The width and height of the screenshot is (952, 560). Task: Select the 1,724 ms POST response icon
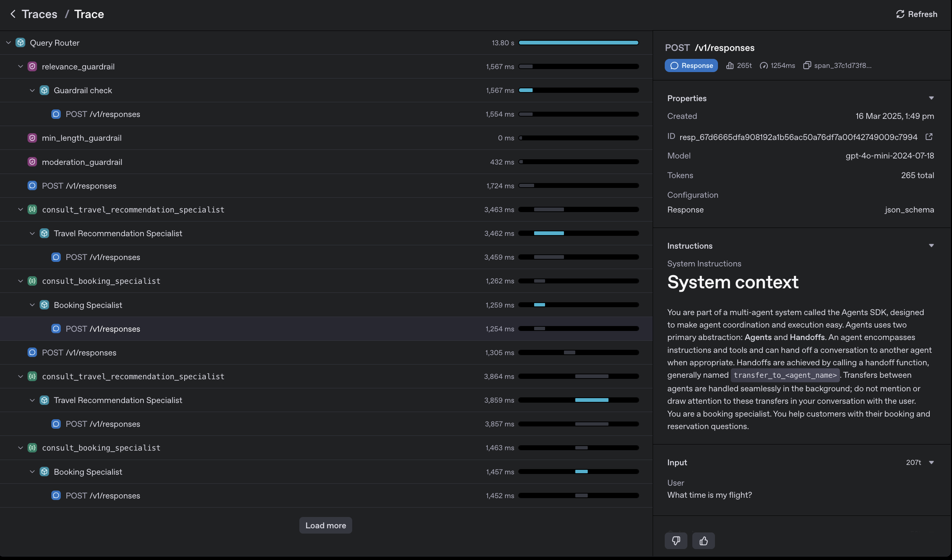pos(32,185)
